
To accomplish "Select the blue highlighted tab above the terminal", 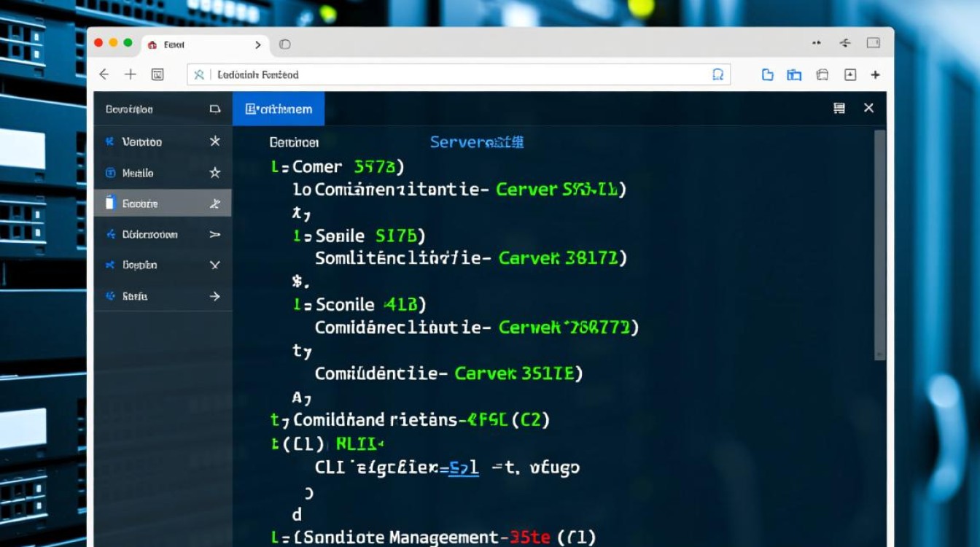I will pyautogui.click(x=279, y=109).
